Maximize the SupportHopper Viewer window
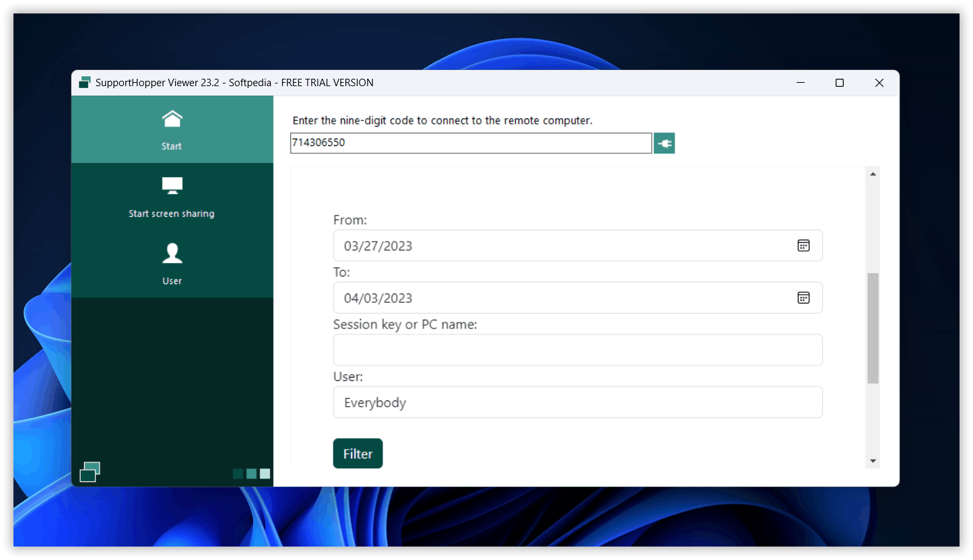 tap(840, 83)
